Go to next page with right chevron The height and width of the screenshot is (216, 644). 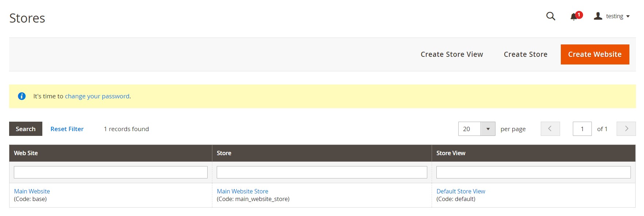[x=626, y=129]
